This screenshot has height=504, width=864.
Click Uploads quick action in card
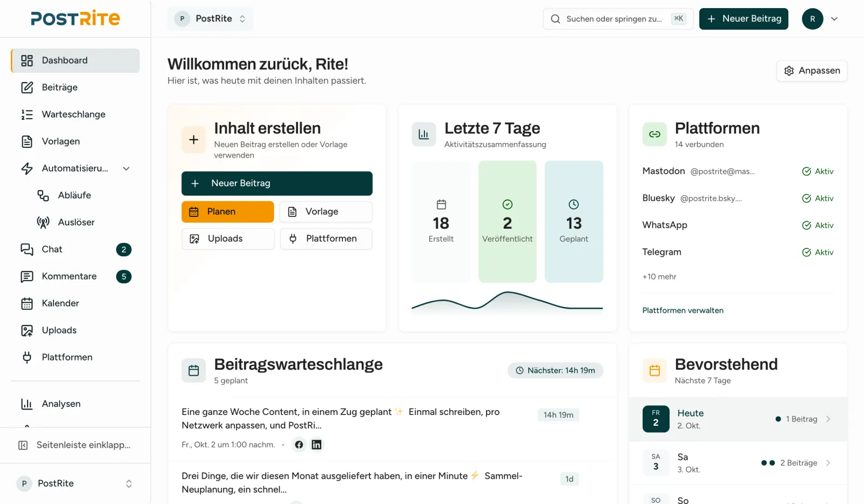coord(228,239)
